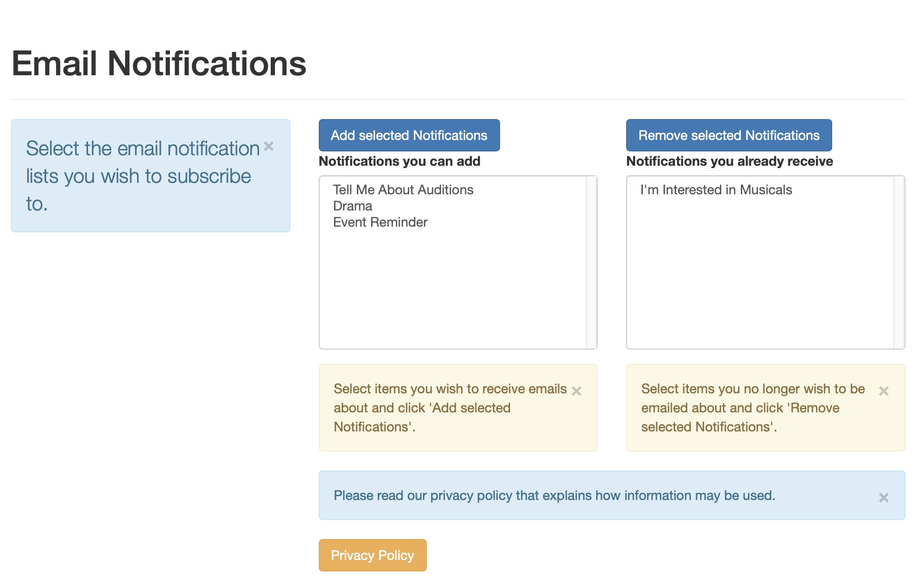Click the Email Notifications page heading
Viewport: 924px width, 580px height.
click(x=159, y=63)
